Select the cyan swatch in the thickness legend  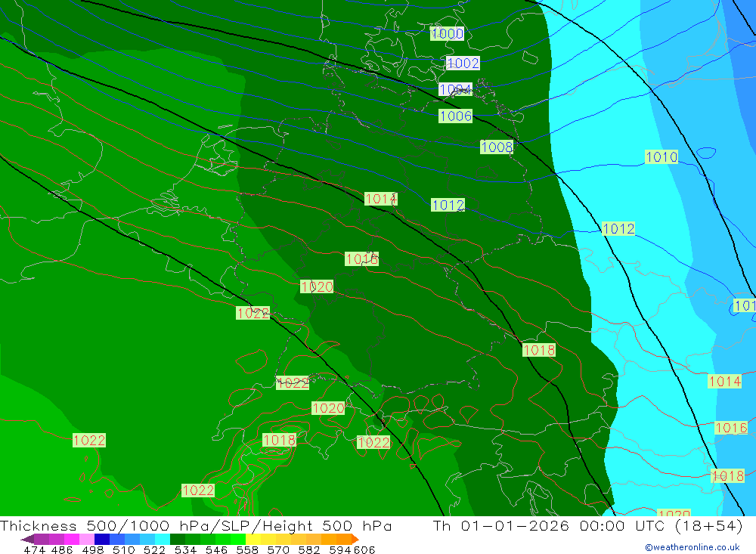pos(163,539)
